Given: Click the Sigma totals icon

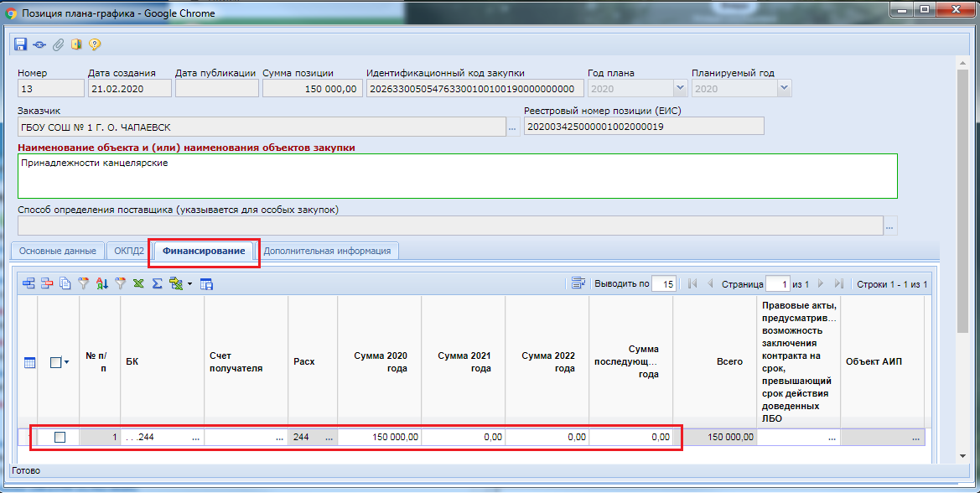Looking at the screenshot, I should 157,283.
